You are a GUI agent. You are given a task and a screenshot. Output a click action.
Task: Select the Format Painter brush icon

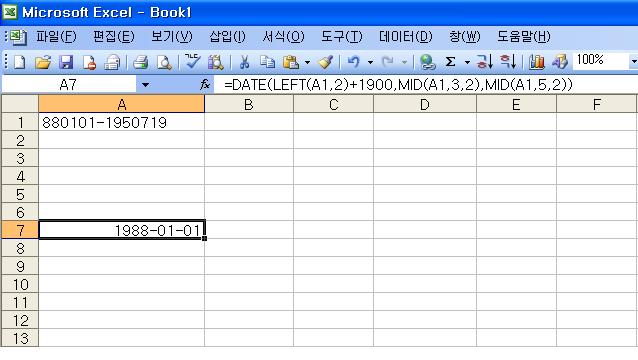tap(326, 62)
